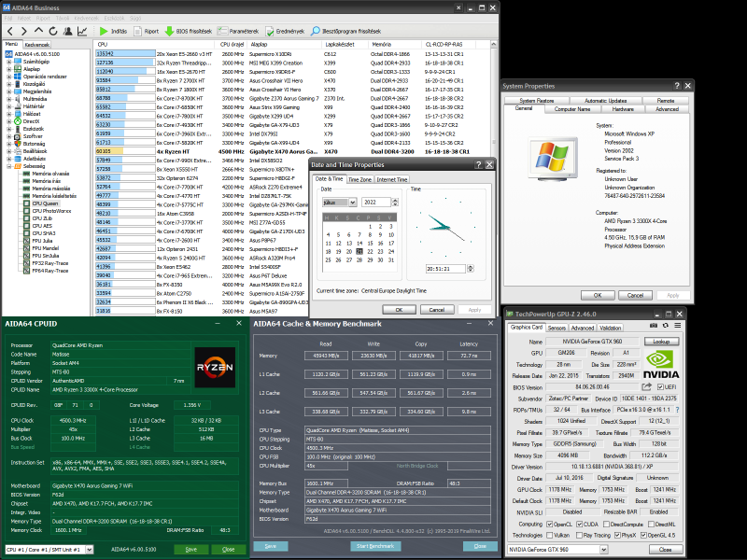
Task: Click BIOS frissítések download button
Action: click(x=189, y=32)
